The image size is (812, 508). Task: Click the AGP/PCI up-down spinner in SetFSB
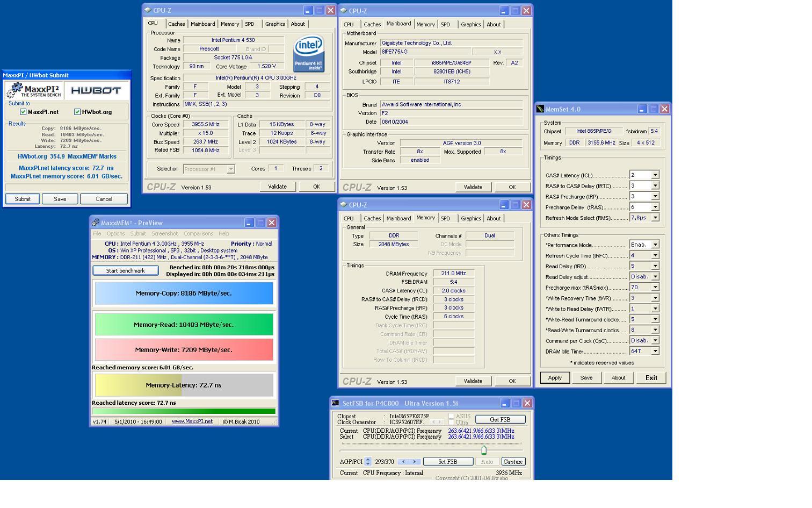[x=368, y=461]
